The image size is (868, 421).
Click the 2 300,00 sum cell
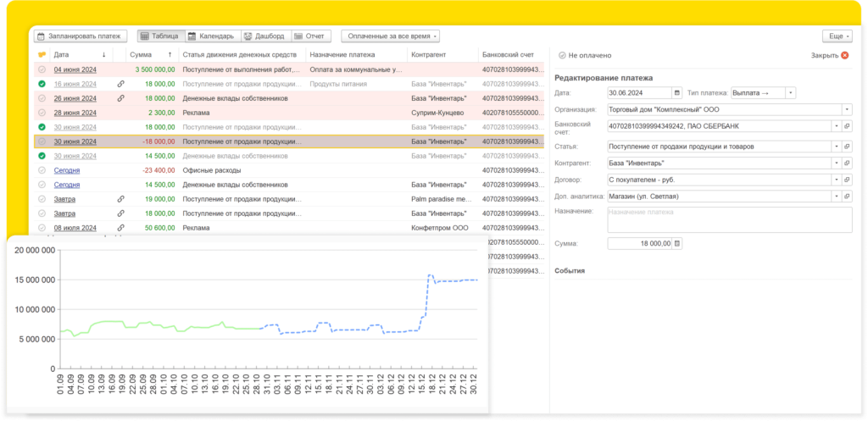point(160,113)
